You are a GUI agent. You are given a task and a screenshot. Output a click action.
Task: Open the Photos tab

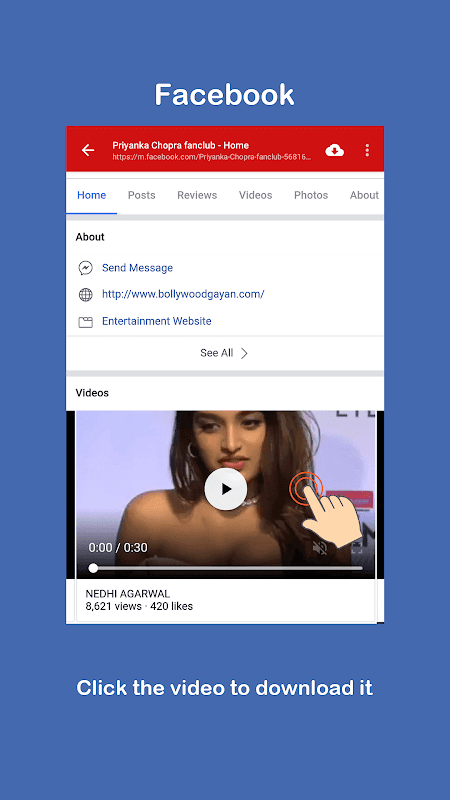311,195
